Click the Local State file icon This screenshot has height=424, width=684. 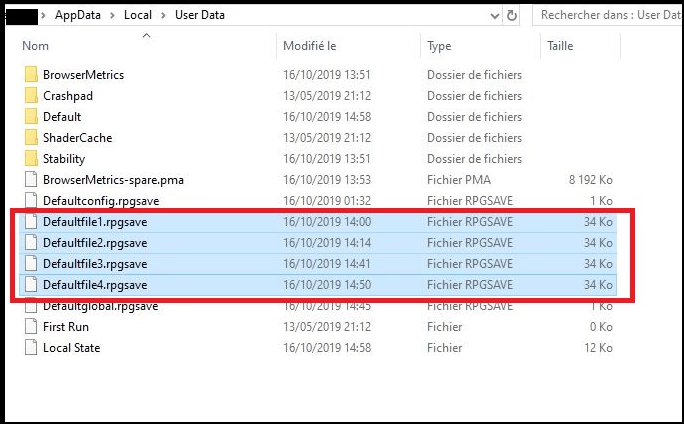click(x=31, y=347)
